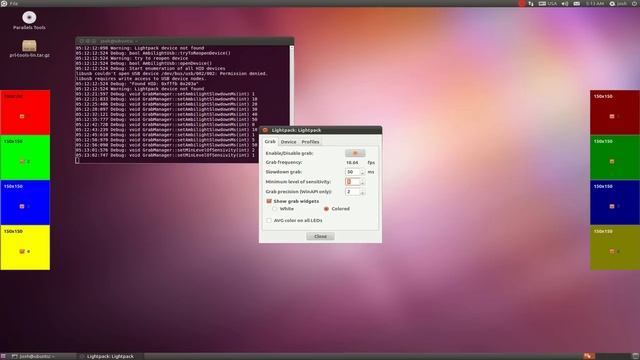Decrease Minimum level of sensitivity value
This screenshot has width=640, height=360.
[x=362, y=184]
